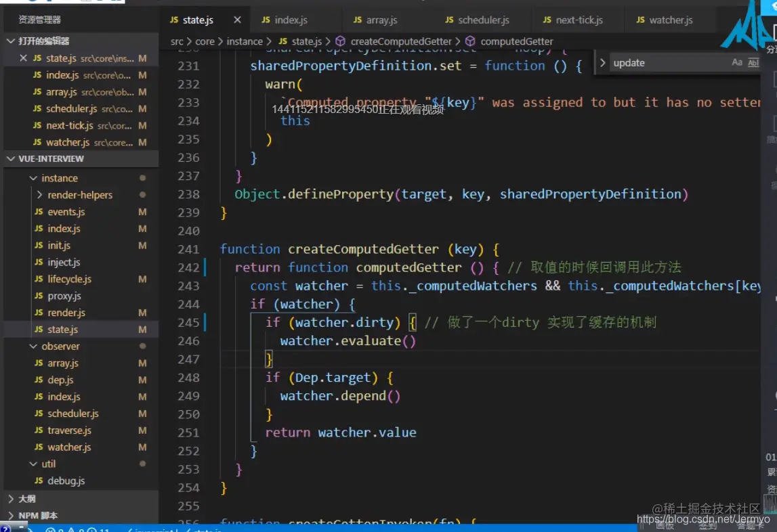Click JS file icon on state.js tab
This screenshot has height=532, width=777.
[174, 20]
